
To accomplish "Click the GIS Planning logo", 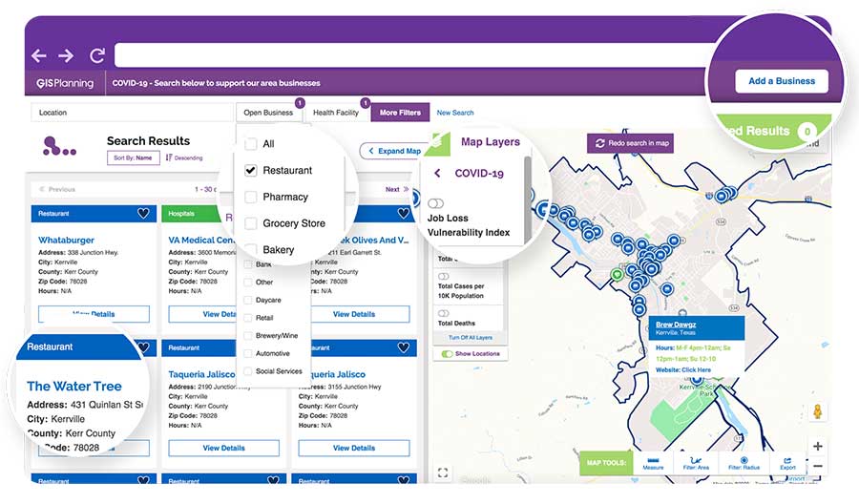I will [65, 83].
